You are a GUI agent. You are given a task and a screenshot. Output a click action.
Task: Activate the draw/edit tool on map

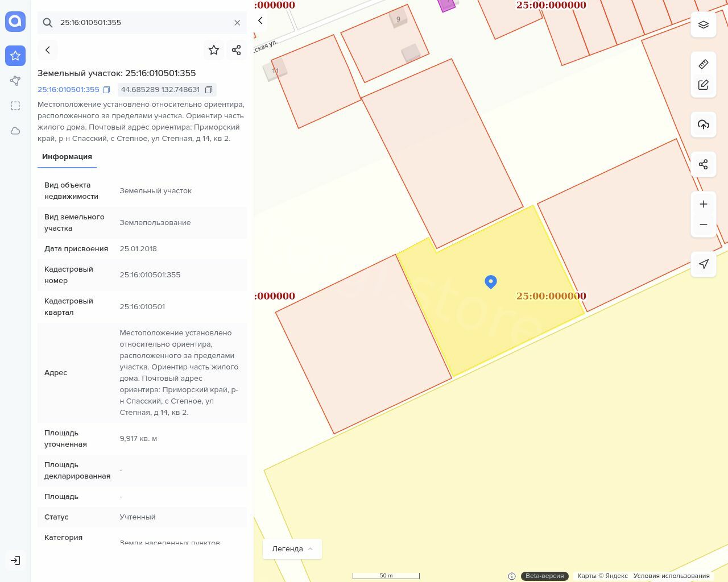[704, 85]
